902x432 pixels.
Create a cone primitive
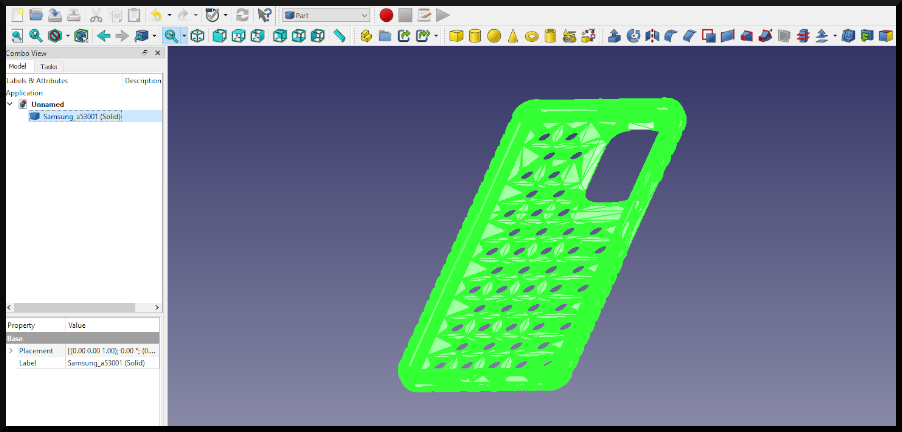point(512,36)
